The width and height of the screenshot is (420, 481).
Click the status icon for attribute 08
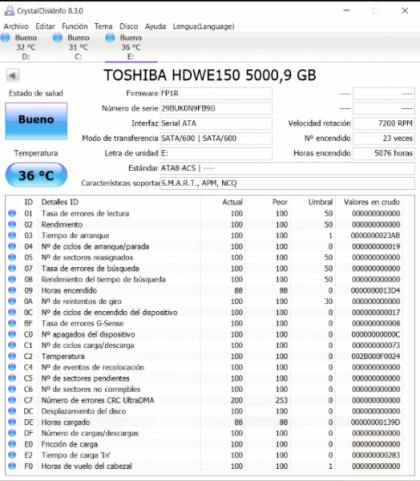click(x=12, y=279)
